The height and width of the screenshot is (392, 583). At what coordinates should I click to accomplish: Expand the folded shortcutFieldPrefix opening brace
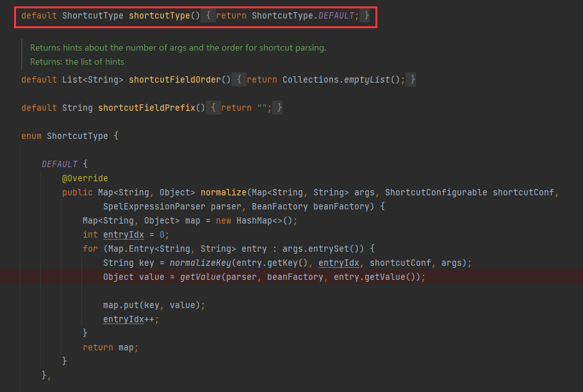point(213,108)
